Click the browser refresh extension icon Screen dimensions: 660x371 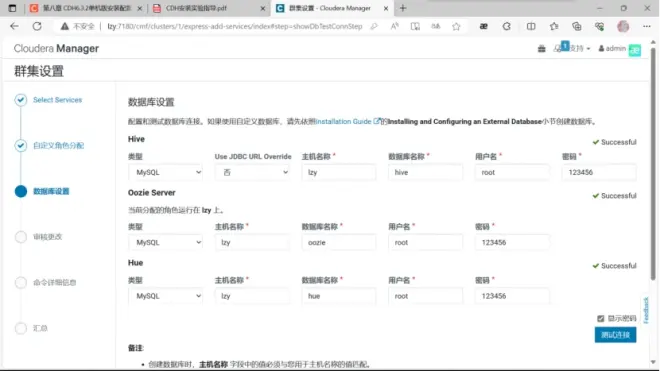tap(506, 26)
